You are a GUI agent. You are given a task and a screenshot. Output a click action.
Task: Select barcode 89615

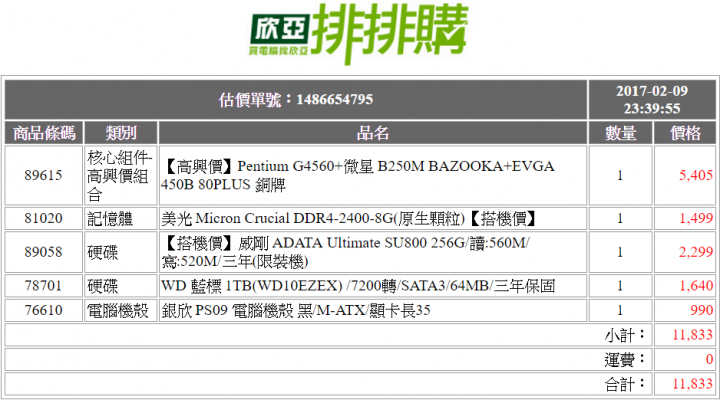[44, 175]
